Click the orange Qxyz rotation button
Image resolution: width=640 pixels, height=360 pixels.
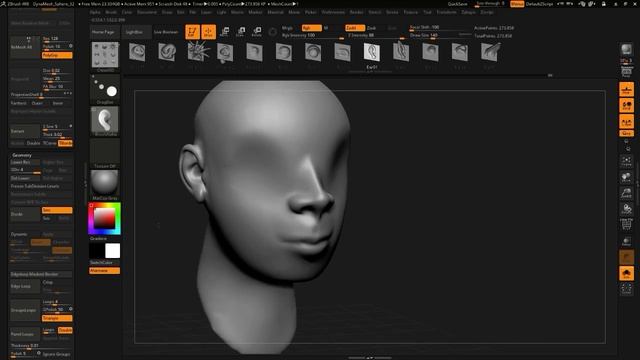coord(626,133)
